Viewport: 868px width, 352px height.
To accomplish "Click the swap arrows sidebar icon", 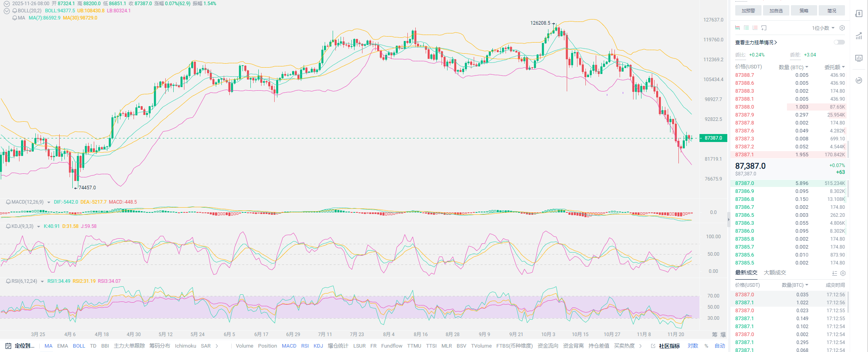I will 858,80.
